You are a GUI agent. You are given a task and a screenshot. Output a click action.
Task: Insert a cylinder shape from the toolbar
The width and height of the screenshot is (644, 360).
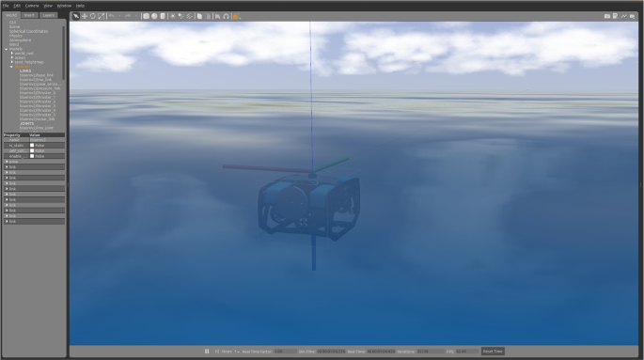point(163,16)
